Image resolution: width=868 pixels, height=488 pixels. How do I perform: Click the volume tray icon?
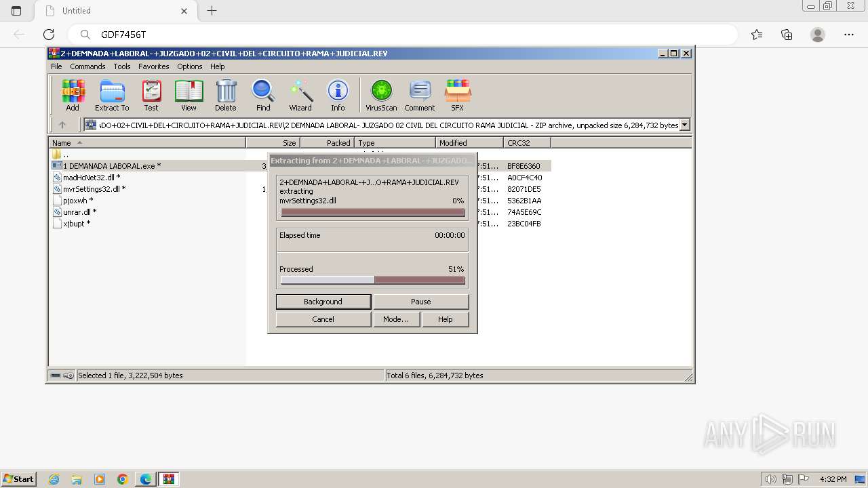pyautogui.click(x=770, y=479)
